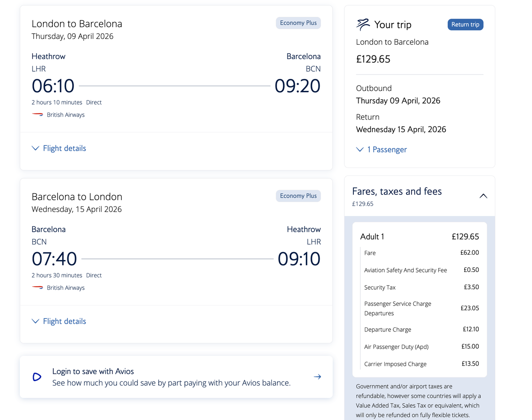Click the Avios logo in the login banner
Viewport: 532px width, 420px height.
pos(37,377)
